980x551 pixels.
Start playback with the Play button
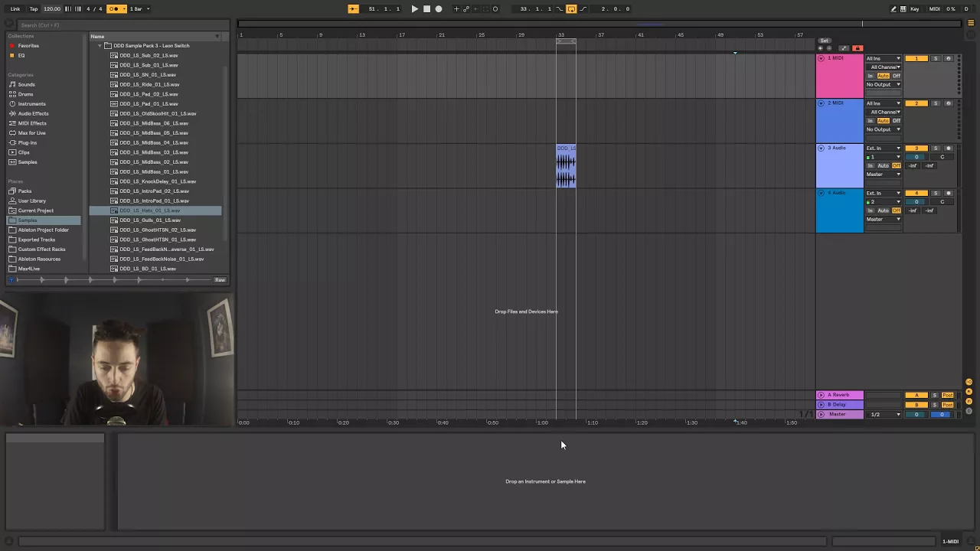click(x=414, y=8)
